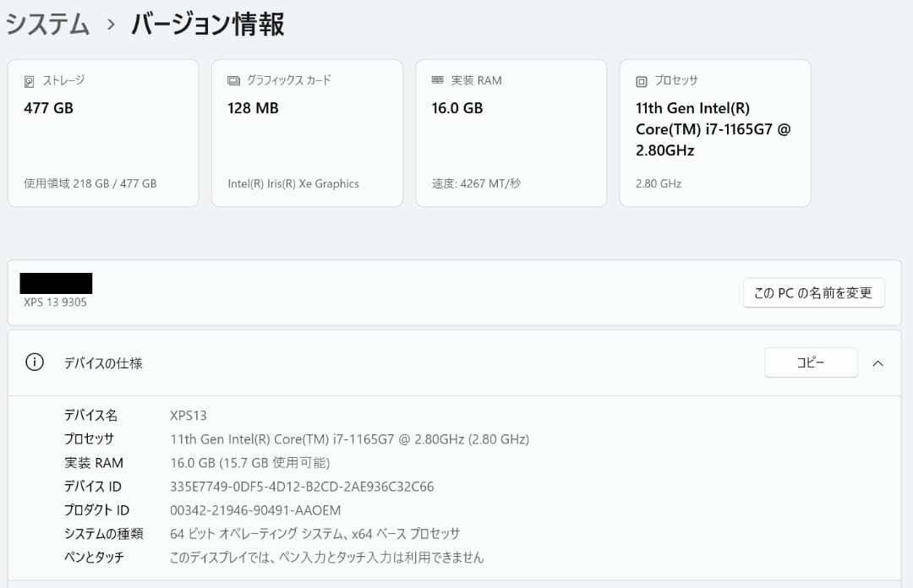Screen dimensions: 913x588
Task: Expand the 実装 RAM card details
Action: coord(511,133)
